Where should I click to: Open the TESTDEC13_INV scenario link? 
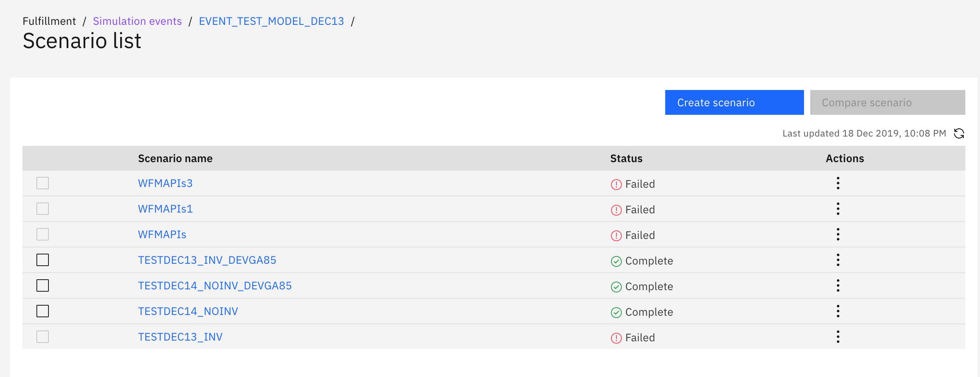(180, 337)
